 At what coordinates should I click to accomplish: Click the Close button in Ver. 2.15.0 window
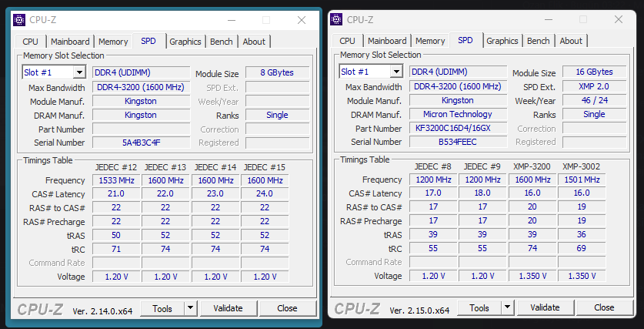[604, 307]
